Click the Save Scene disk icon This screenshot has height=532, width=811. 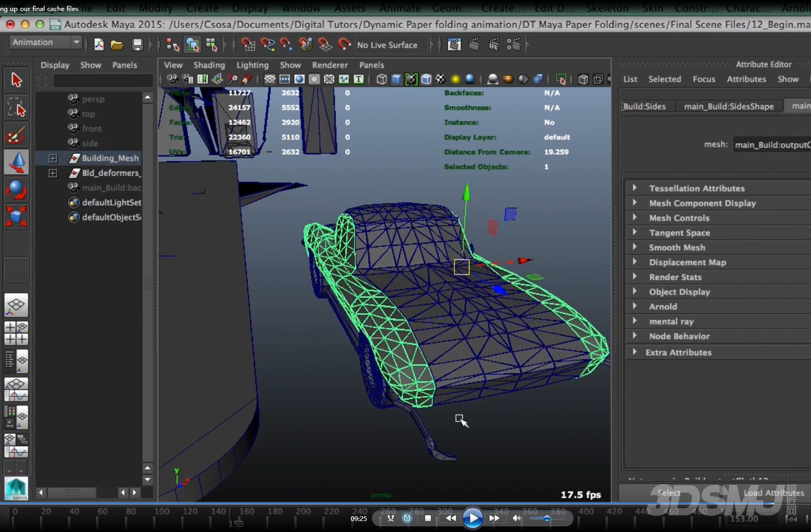(137, 45)
